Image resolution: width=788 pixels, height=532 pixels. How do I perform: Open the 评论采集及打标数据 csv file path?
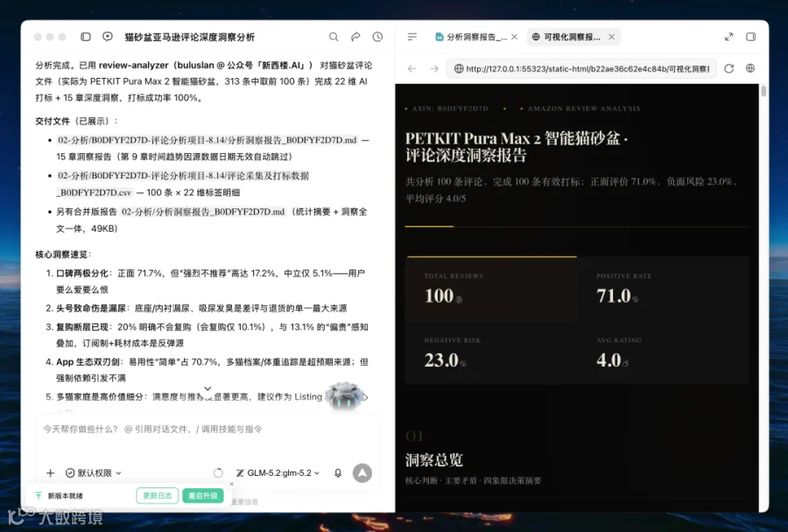coord(182,184)
